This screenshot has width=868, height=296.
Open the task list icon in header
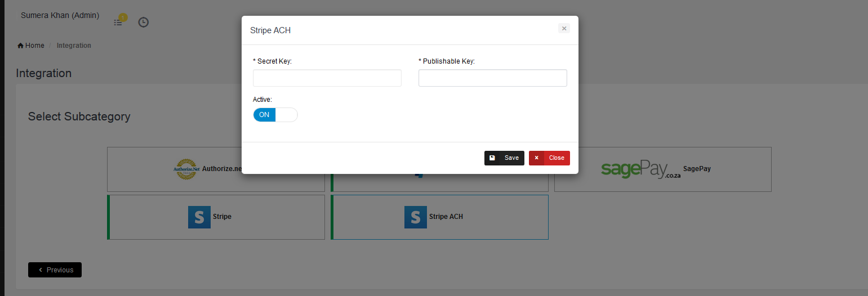[x=118, y=23]
